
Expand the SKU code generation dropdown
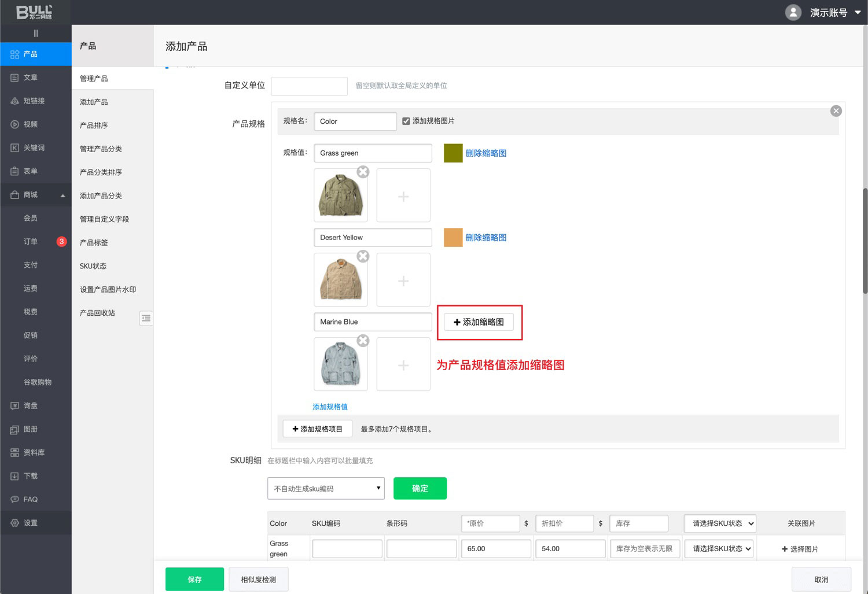pos(326,488)
